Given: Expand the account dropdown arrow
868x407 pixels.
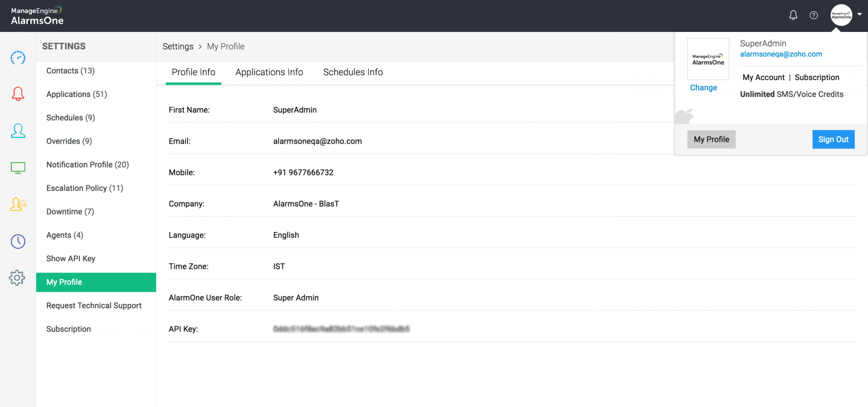Looking at the screenshot, I should (859, 15).
